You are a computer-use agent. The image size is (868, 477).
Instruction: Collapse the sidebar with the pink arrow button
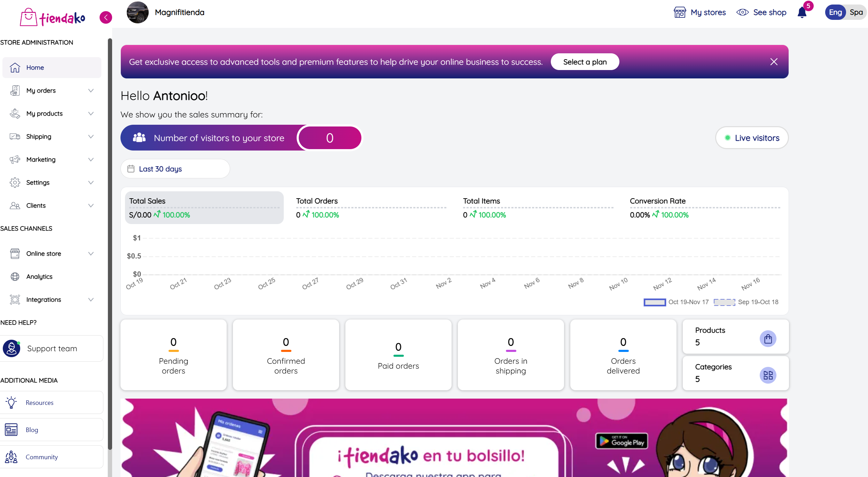pyautogui.click(x=106, y=17)
